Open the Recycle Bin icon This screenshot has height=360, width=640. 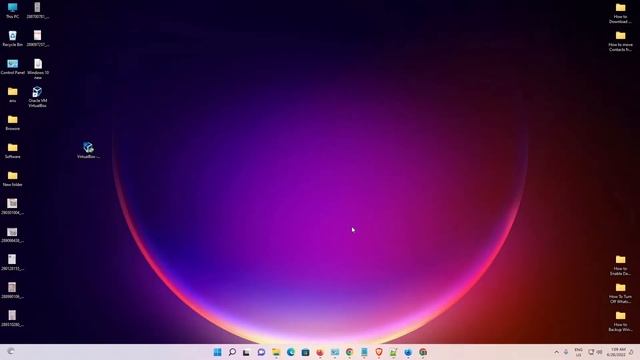click(13, 38)
